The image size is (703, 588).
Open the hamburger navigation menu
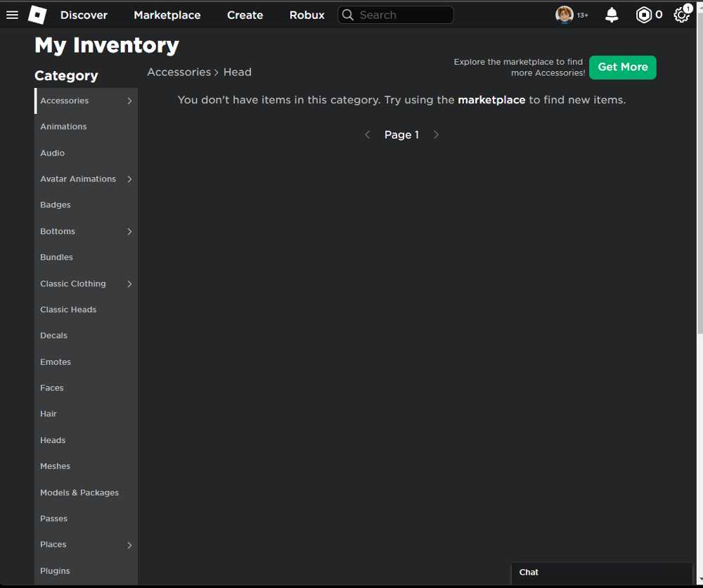click(12, 15)
